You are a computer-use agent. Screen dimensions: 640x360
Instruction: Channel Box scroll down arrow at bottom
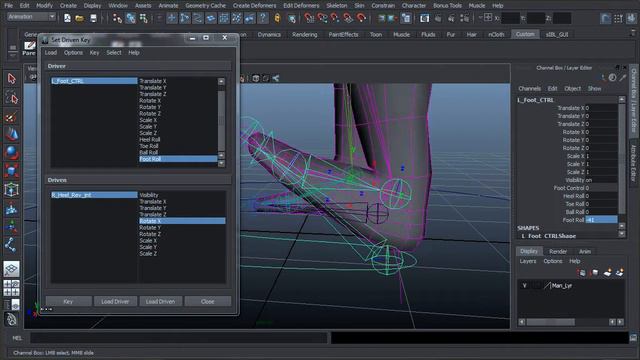(x=622, y=234)
